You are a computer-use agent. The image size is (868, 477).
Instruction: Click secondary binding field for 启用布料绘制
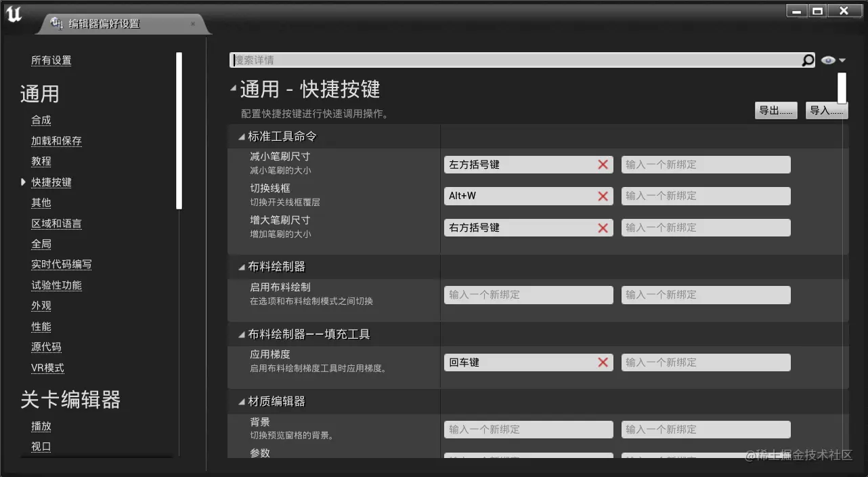706,295
